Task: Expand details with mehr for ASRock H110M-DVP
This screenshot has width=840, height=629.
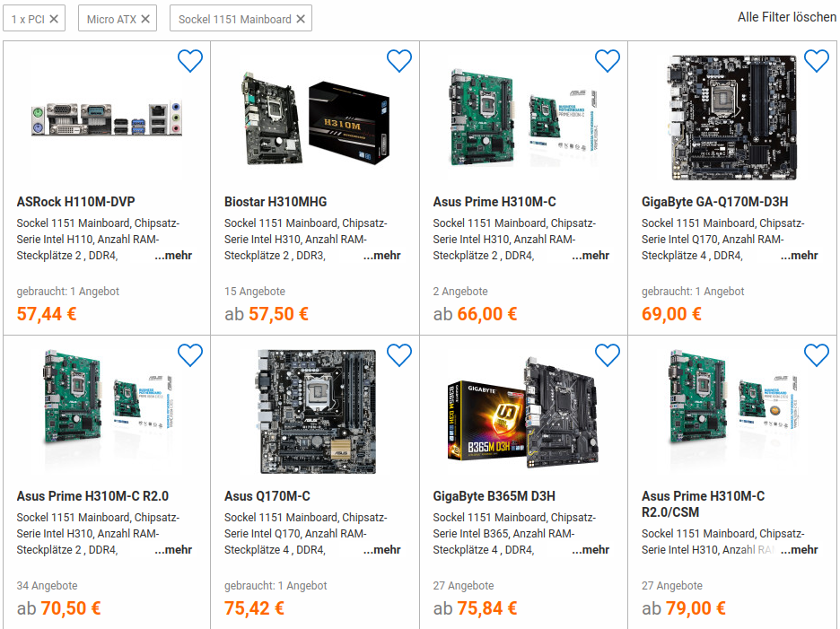Action: pos(173,256)
